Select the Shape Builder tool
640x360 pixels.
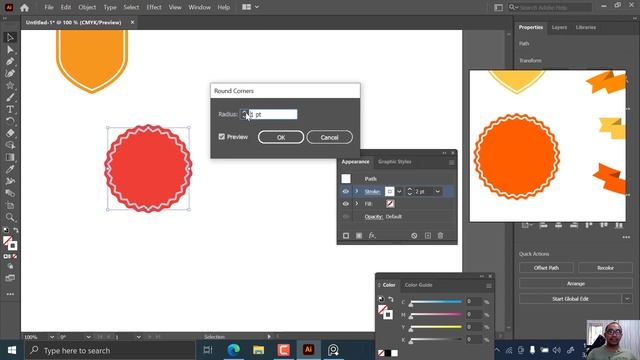pos(10,145)
